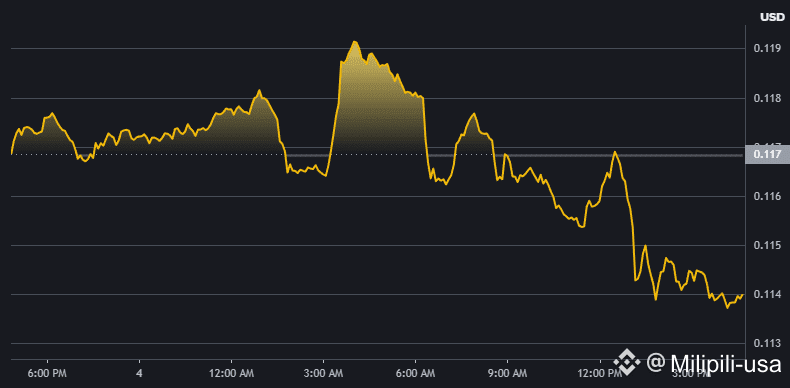Screen dimensions: 790x388
Task: Select the highlighted 0.117 current price tag
Action: point(767,154)
